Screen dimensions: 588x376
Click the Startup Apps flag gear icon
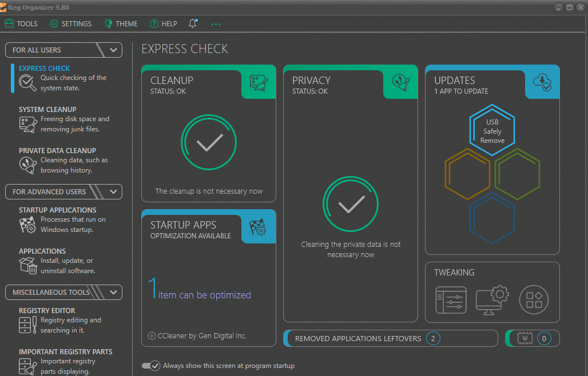pos(257,227)
